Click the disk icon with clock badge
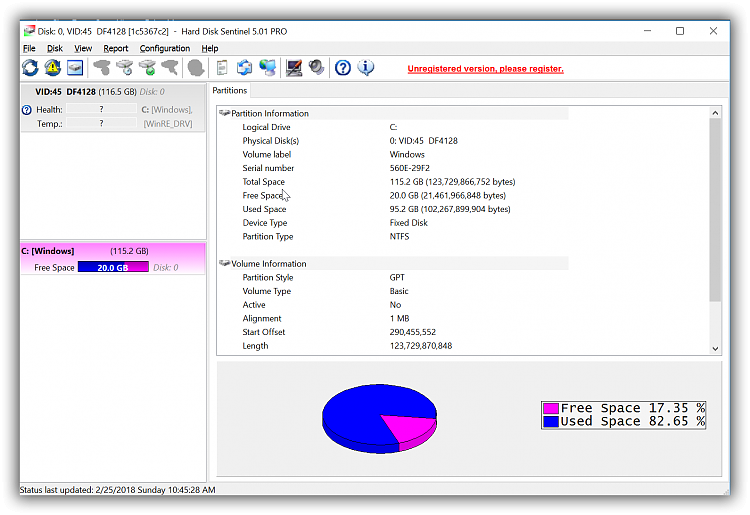 click(125, 68)
